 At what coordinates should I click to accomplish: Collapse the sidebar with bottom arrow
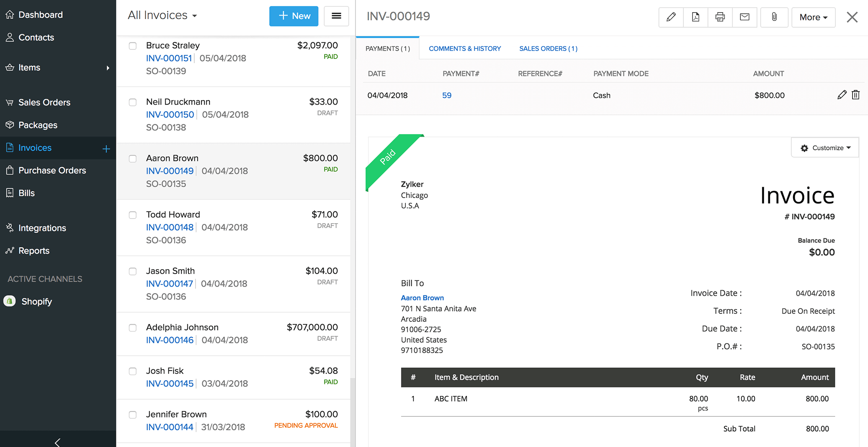pyautogui.click(x=58, y=442)
